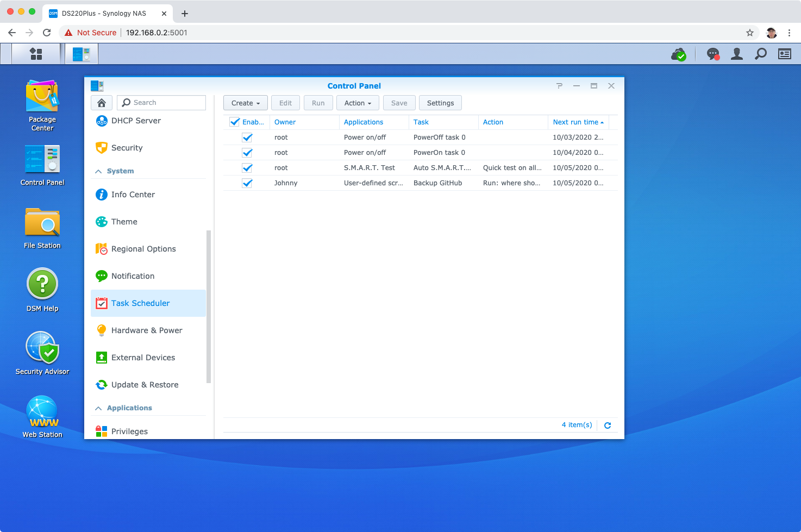Collapse the Applications section
This screenshot has height=532, width=801.
(98, 408)
